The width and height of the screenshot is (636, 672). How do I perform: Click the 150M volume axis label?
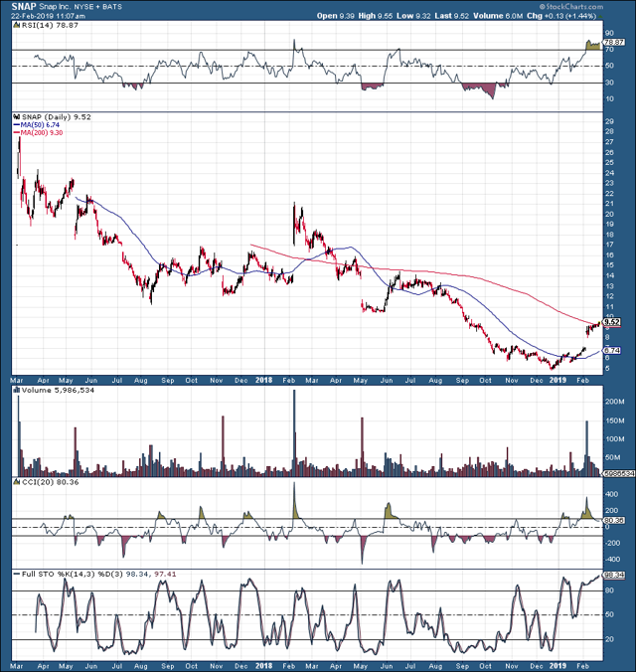point(614,420)
